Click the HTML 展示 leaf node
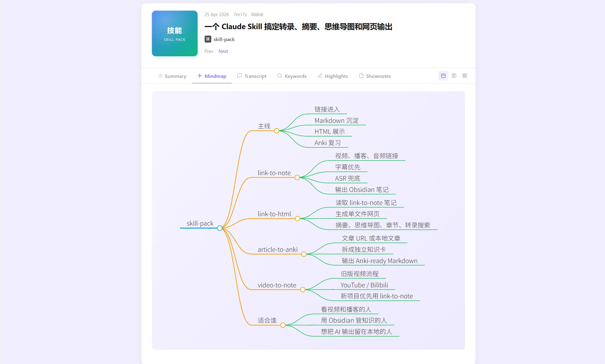 (330, 132)
